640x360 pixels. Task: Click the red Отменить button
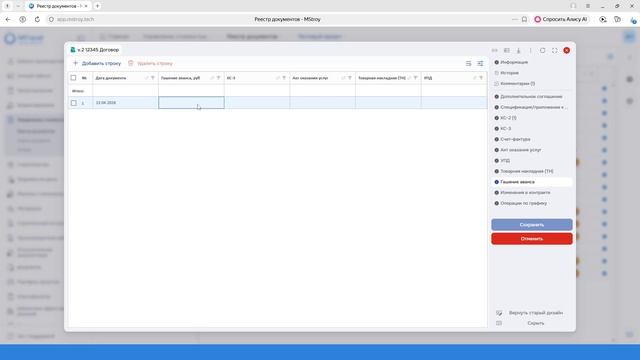point(532,239)
